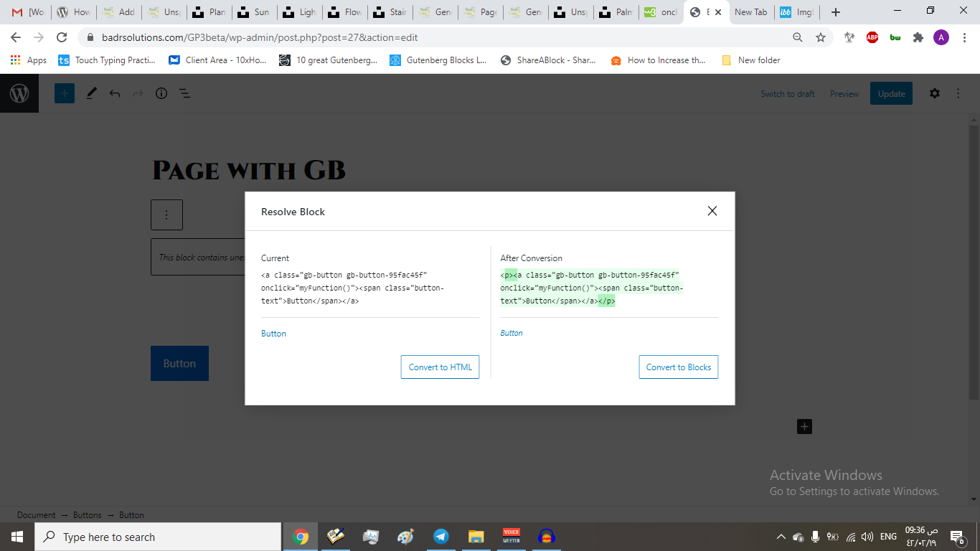Click the italic Button link under After Conversion

pyautogui.click(x=512, y=333)
